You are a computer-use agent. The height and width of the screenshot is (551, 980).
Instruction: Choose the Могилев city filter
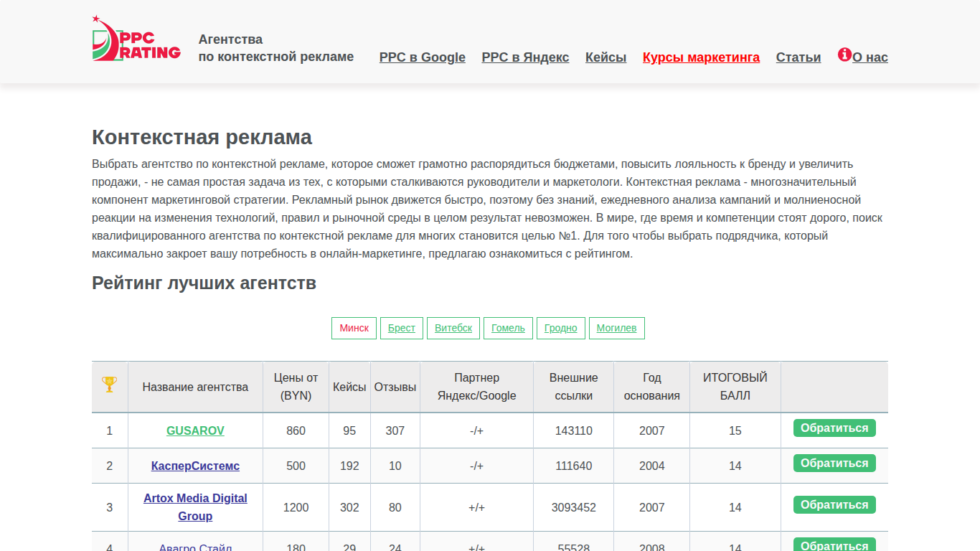[617, 328]
